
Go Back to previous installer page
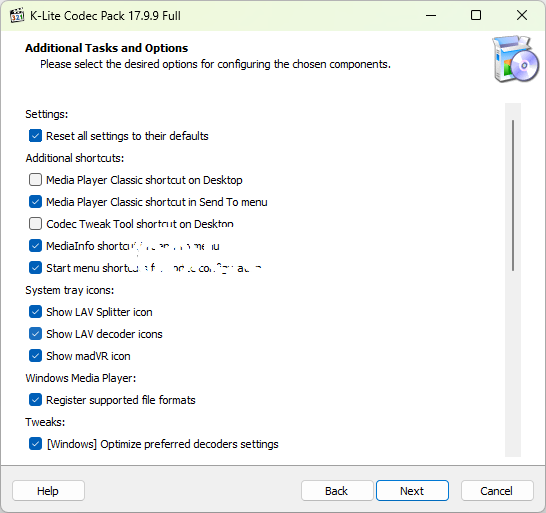point(337,491)
